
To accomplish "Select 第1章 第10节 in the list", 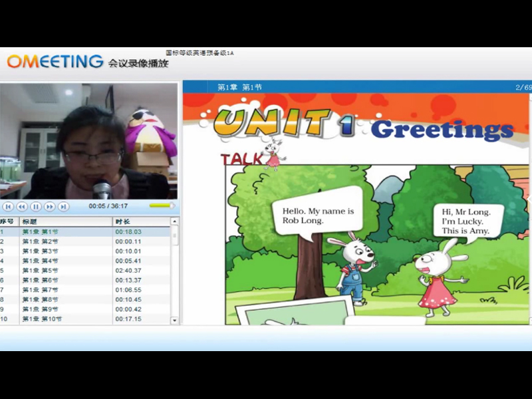I will pos(42,319).
